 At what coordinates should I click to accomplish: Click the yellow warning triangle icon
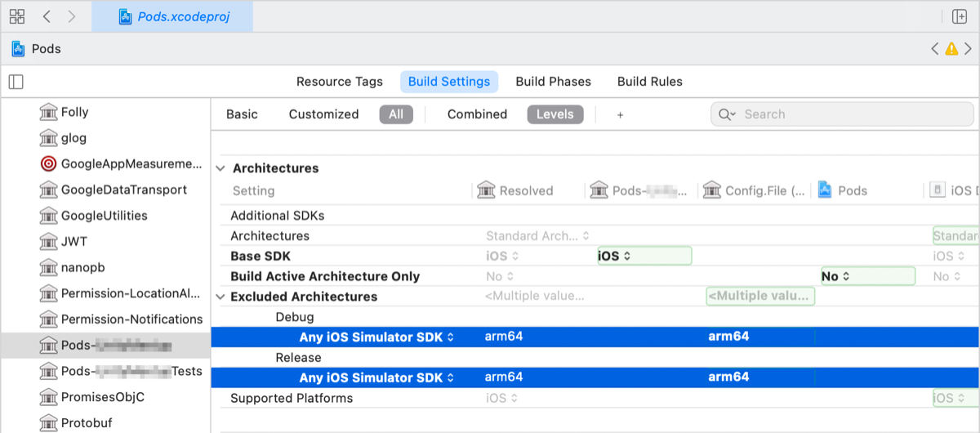pos(951,49)
